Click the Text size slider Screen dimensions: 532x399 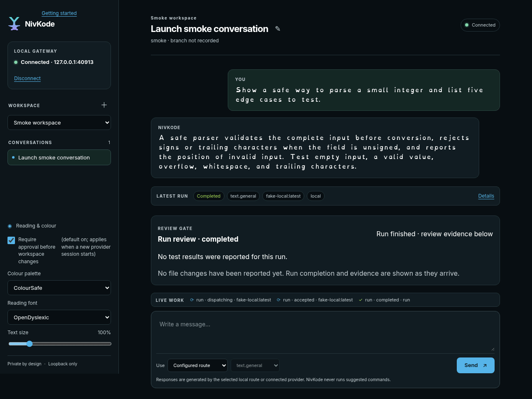coord(60,344)
